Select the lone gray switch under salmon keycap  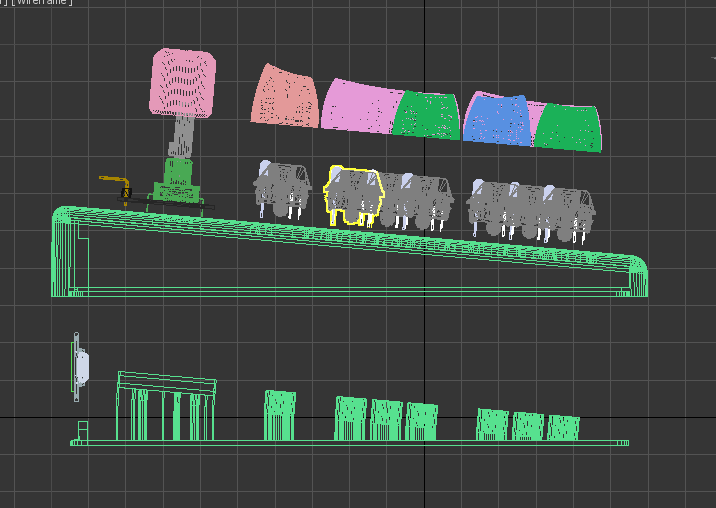coord(282,189)
